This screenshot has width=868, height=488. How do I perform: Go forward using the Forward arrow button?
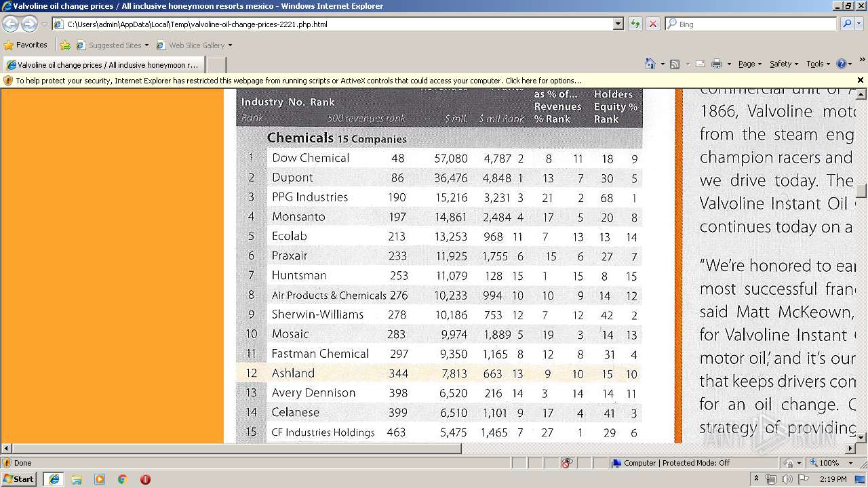tap(29, 24)
